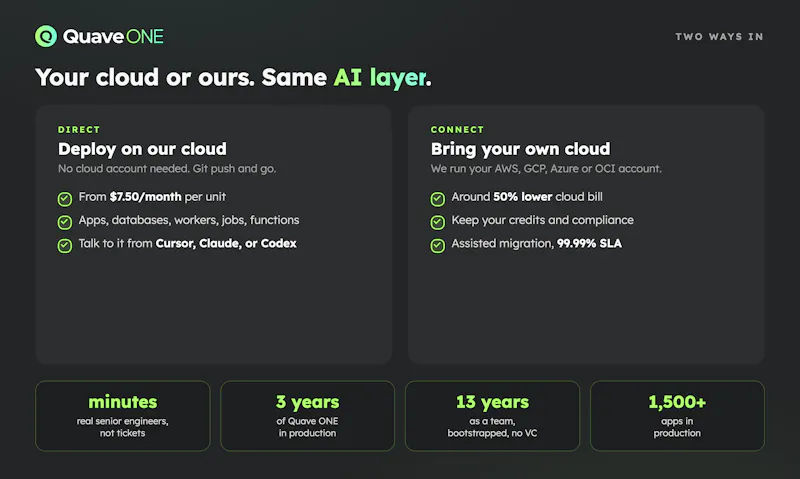Click "real senior engineers, not tickets" caption
Image resolution: width=800 pixels, height=479 pixels.
tap(122, 427)
